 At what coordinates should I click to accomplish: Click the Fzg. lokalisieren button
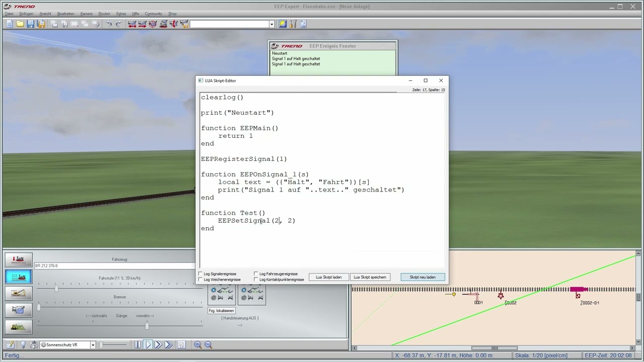221,311
